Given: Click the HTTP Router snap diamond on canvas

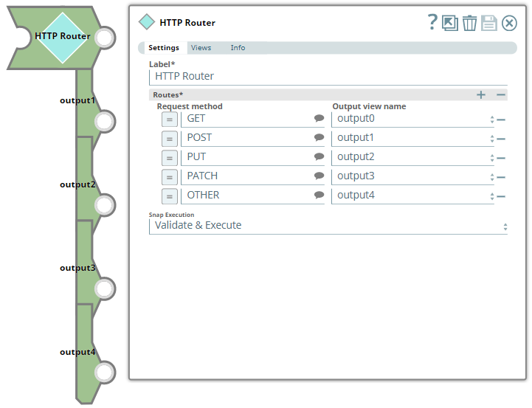Looking at the screenshot, I should pos(63,36).
